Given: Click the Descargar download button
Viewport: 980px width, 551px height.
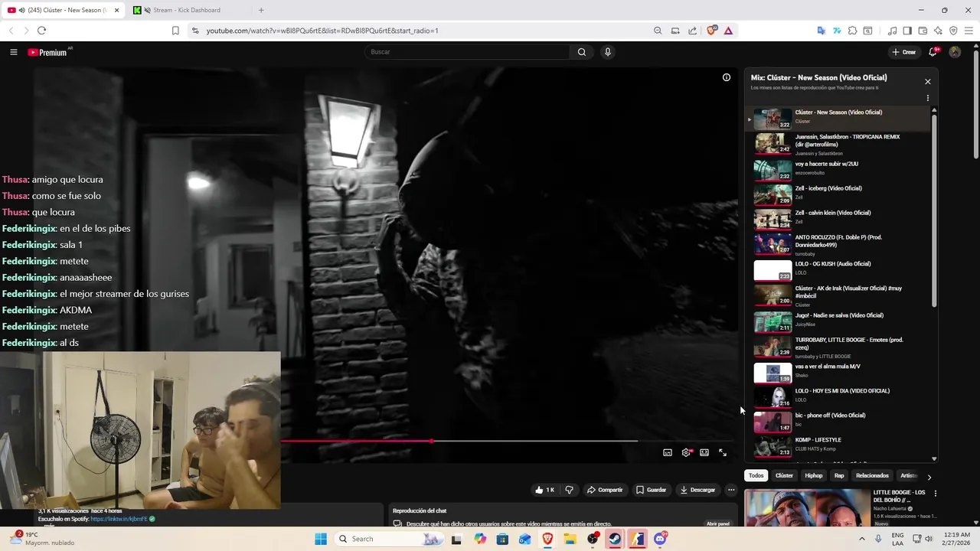Looking at the screenshot, I should pos(697,490).
